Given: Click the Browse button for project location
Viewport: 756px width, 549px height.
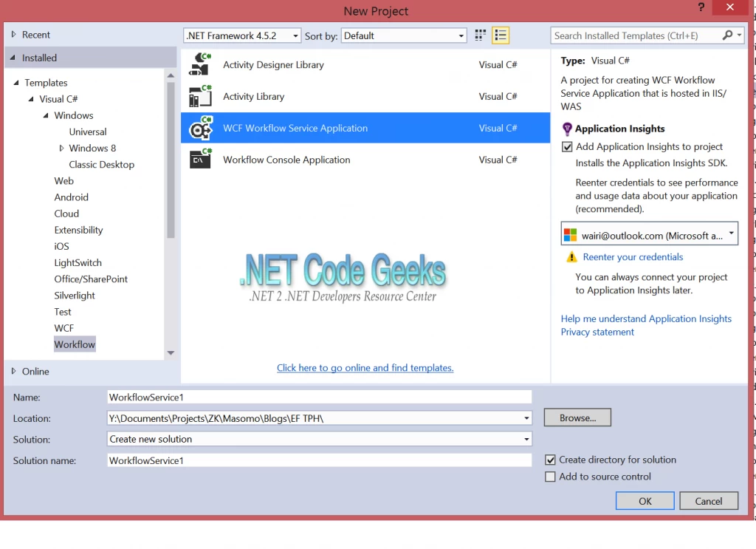Looking at the screenshot, I should [577, 417].
